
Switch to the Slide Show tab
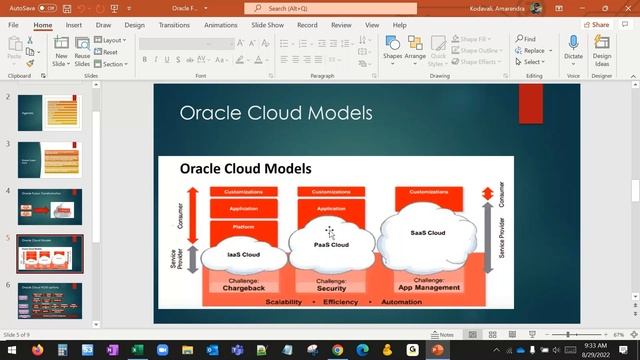(x=267, y=25)
